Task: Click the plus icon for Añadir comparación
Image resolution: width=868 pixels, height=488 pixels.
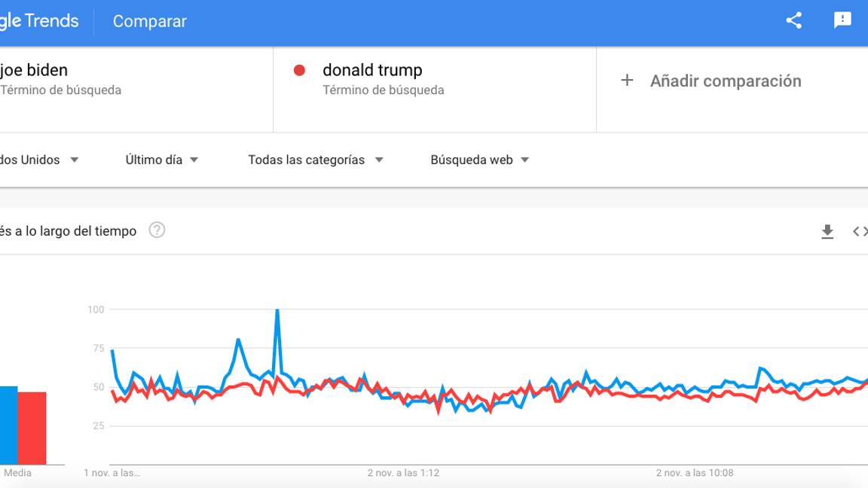Action: pos(627,81)
